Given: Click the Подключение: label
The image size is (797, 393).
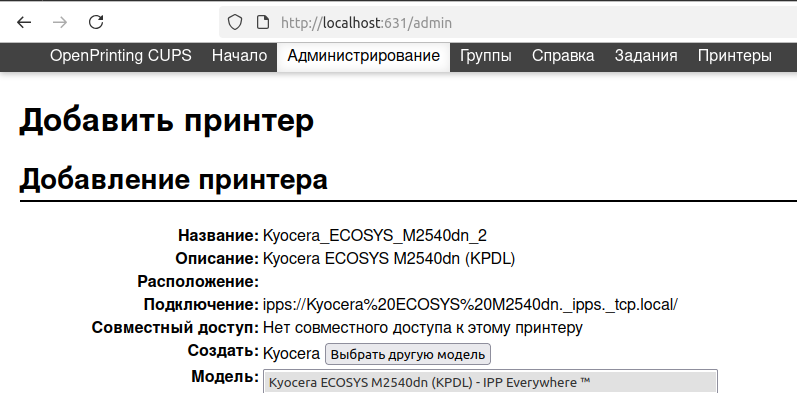Looking at the screenshot, I should click(x=201, y=305).
